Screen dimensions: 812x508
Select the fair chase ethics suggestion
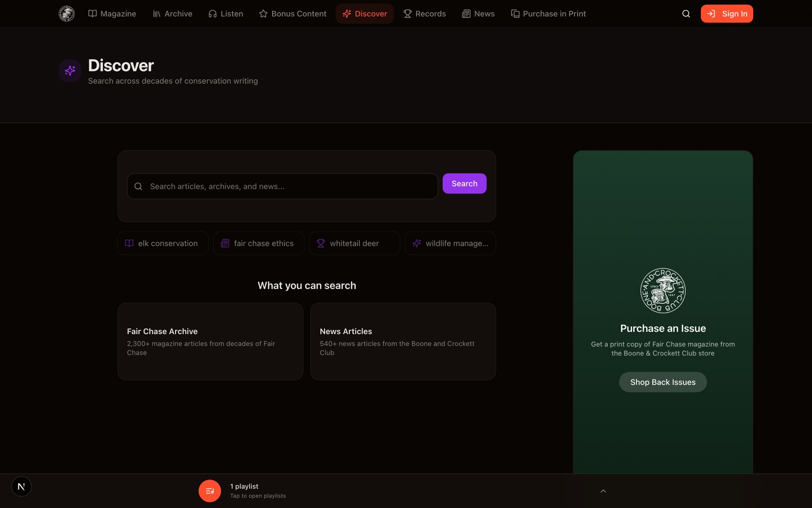(259, 243)
